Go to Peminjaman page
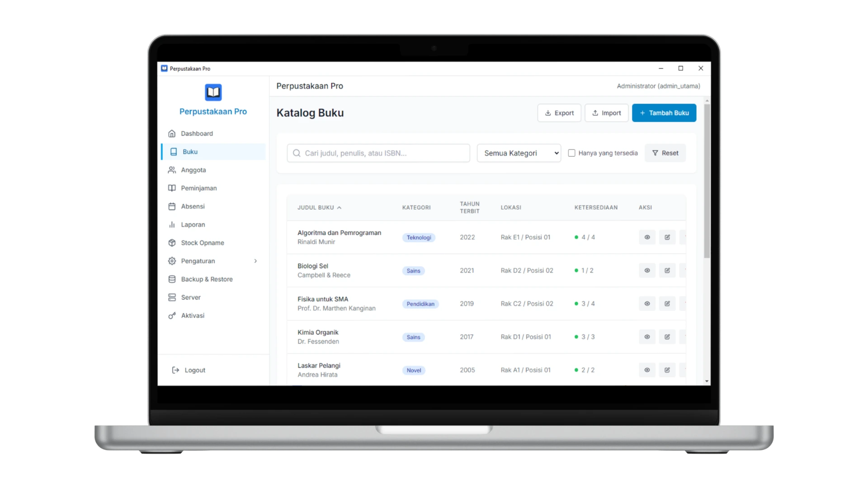 coord(213,188)
